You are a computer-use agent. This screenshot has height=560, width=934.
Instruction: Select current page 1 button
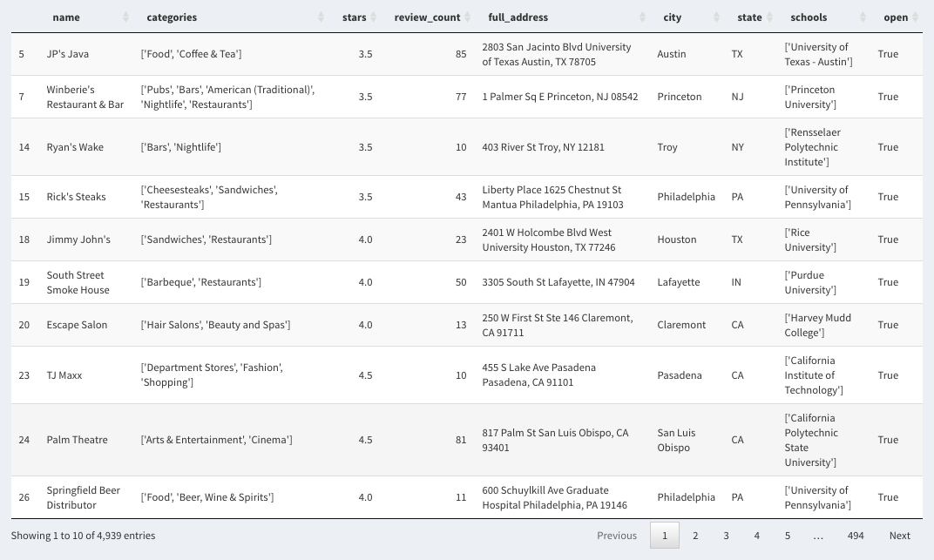point(665,536)
